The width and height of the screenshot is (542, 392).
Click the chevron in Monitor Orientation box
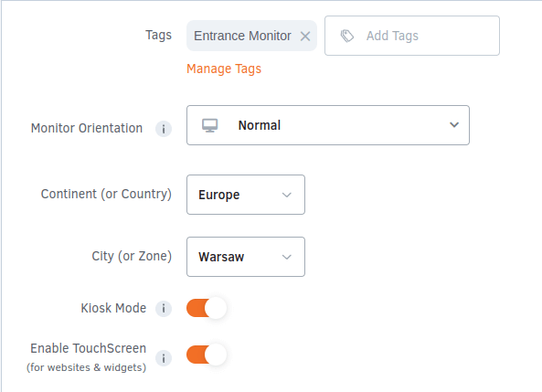(x=454, y=125)
